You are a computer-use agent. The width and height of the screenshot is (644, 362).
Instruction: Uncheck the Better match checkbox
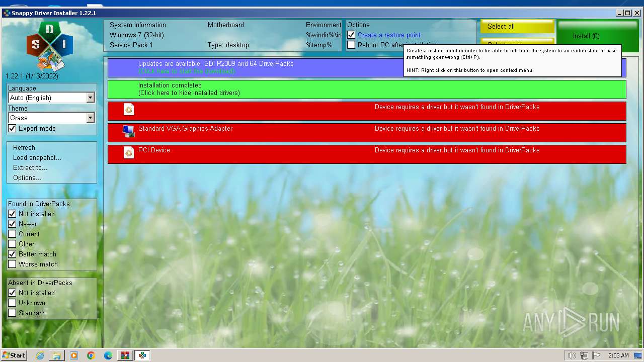click(12, 254)
